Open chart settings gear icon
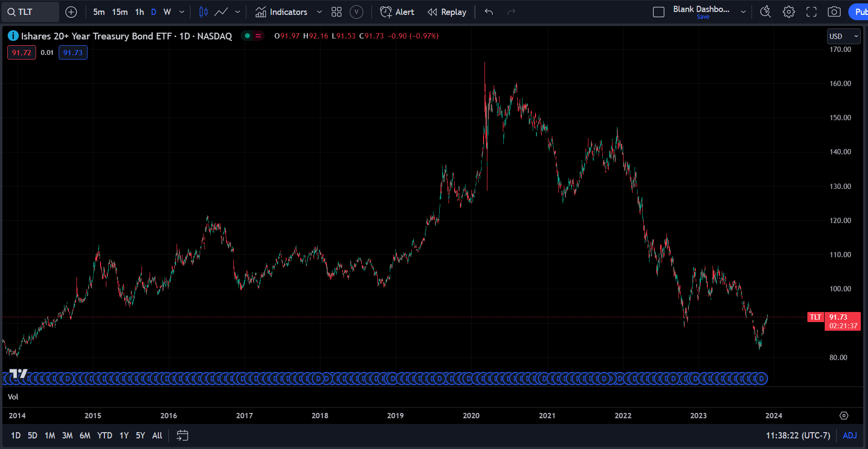The image size is (868, 449). coord(789,12)
